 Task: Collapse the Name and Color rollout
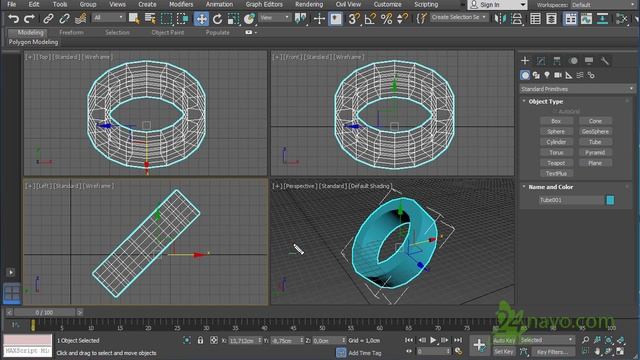[550, 187]
